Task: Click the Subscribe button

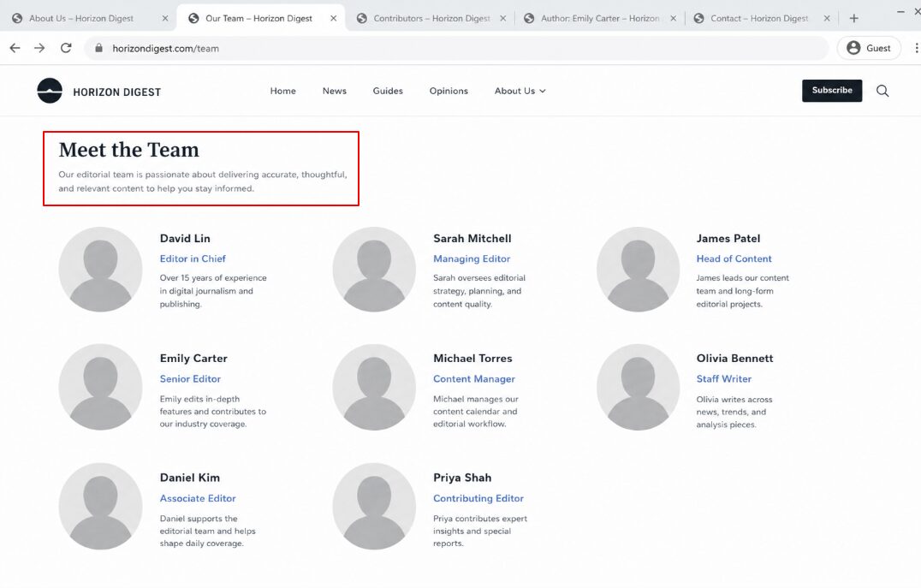Action: 832,91
